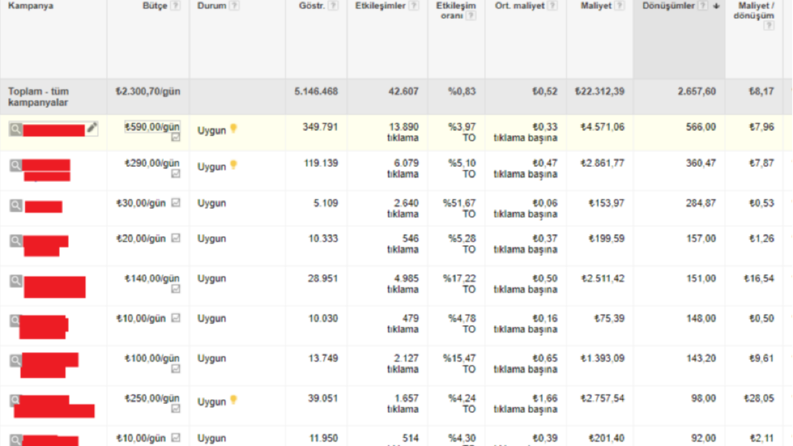Open redacted campaign name in ₺140,00/gün row
The width and height of the screenshot is (793, 446).
pos(55,287)
